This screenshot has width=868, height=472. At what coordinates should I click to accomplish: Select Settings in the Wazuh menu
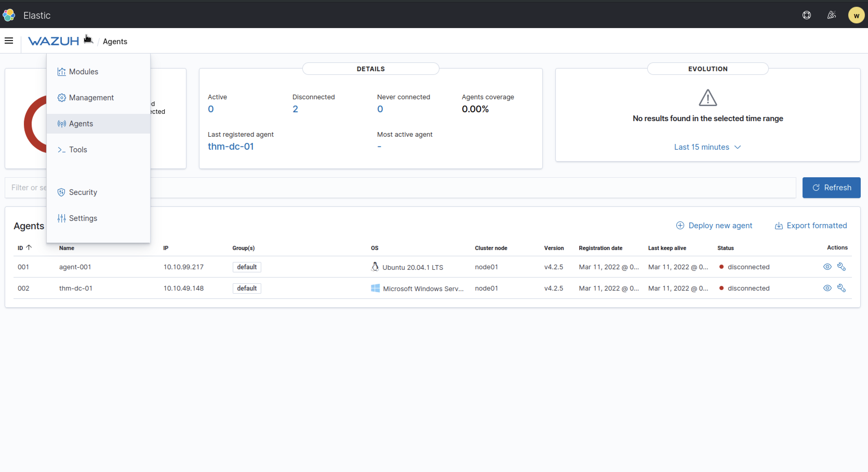coord(98,218)
